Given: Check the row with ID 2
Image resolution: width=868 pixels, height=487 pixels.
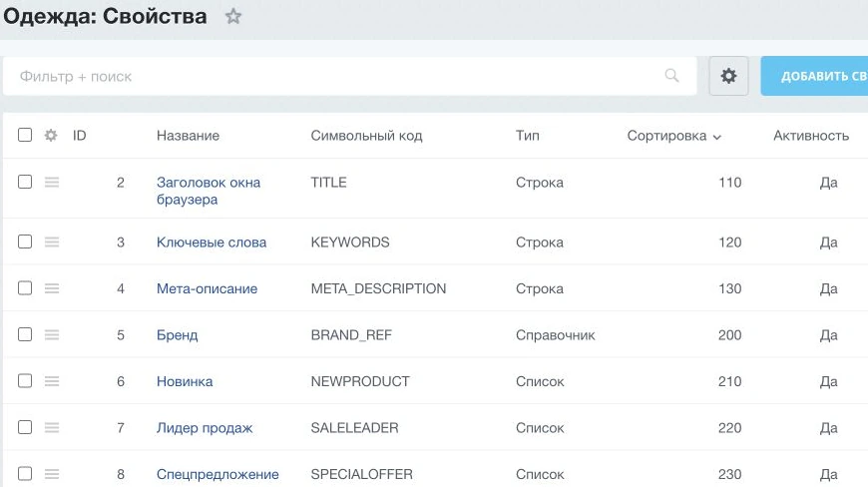Looking at the screenshot, I should click(25, 182).
